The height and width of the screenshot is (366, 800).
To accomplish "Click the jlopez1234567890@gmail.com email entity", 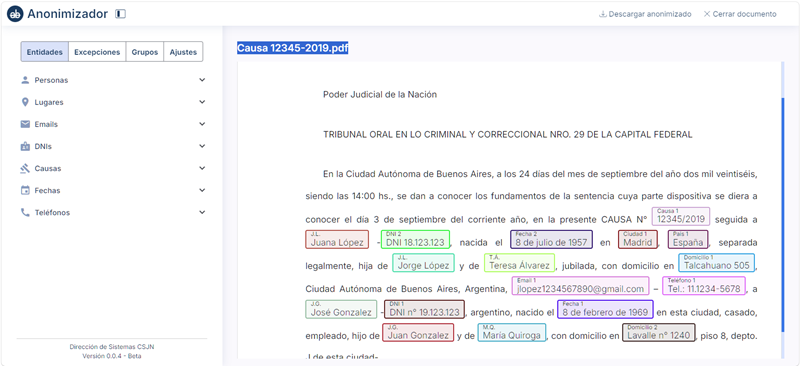I will [580, 286].
